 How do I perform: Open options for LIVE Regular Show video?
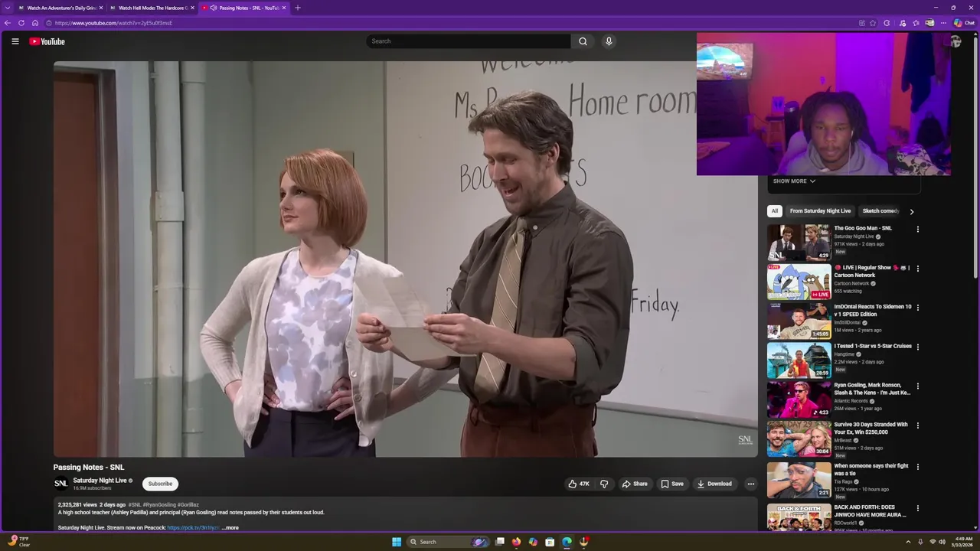[x=917, y=269]
